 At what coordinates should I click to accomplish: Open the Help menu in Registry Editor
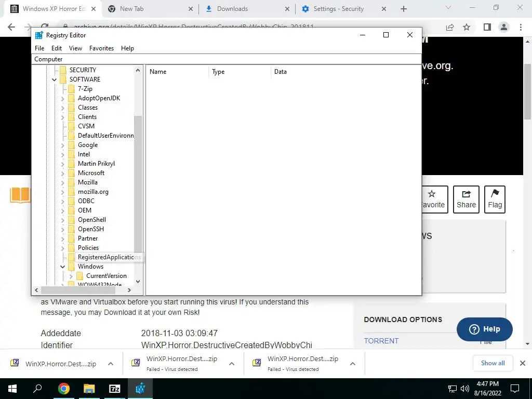127,48
